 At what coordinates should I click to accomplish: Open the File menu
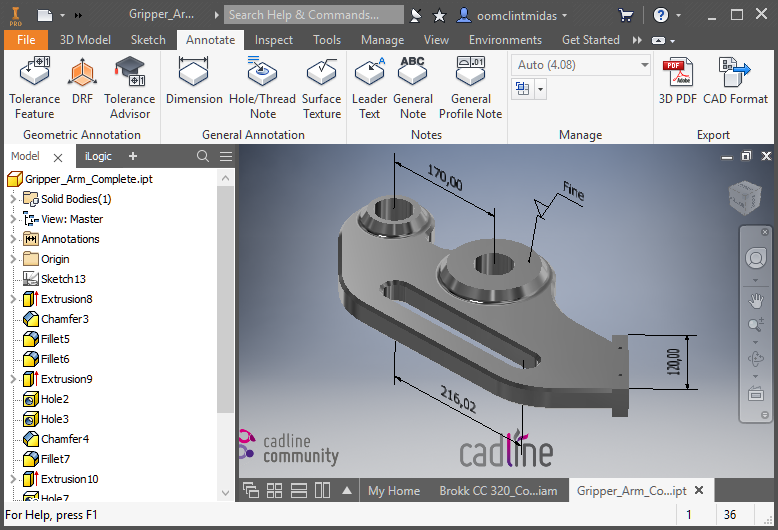tap(26, 40)
